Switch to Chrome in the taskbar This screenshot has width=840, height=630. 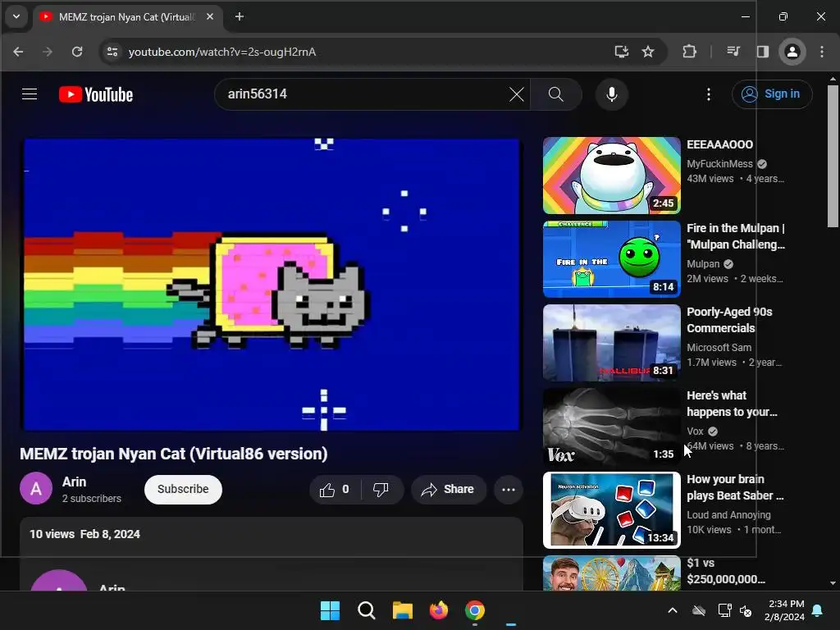point(475,610)
